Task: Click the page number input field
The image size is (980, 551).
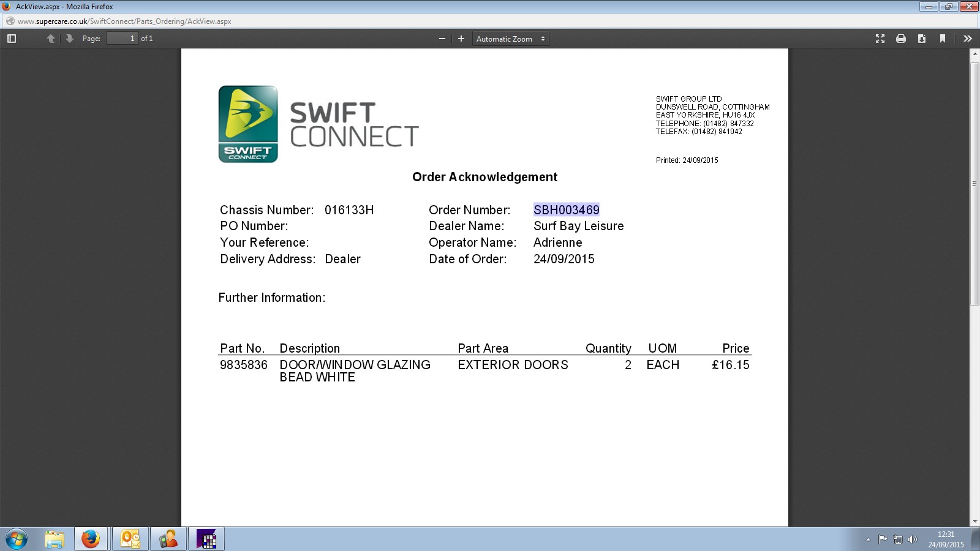Action: coord(123,39)
